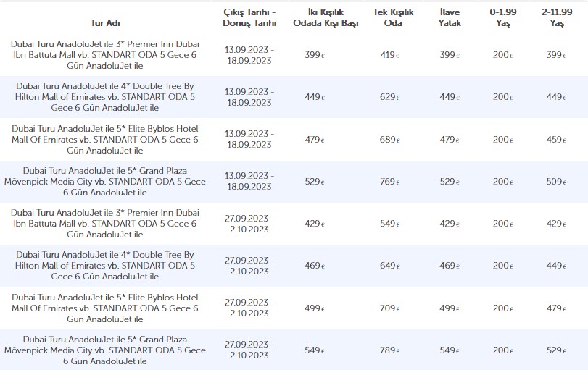This screenshot has width=588, height=370.
Task: Click the 789€ single room price
Action: tap(389, 350)
